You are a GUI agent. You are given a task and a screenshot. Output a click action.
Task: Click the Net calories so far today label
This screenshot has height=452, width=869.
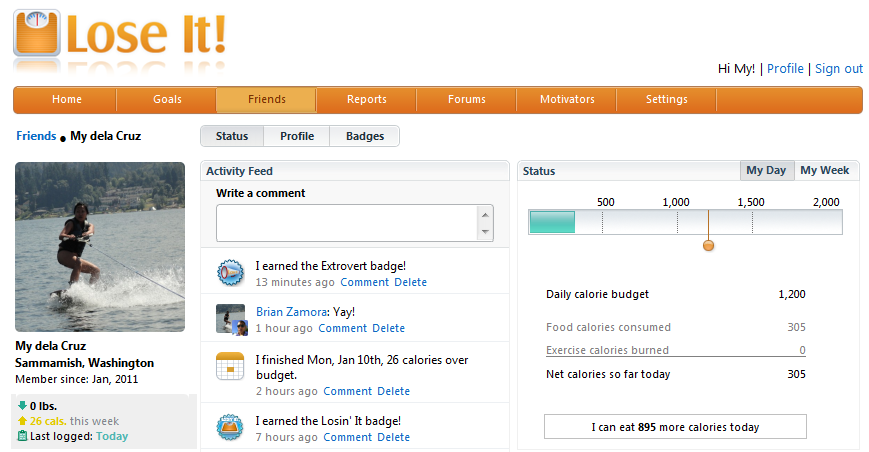click(x=608, y=374)
